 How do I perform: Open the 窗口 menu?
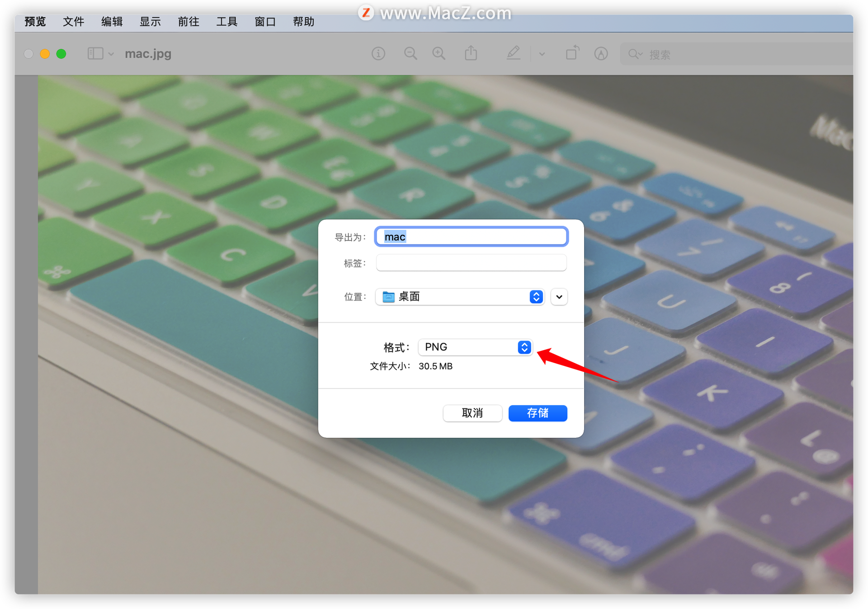[265, 22]
